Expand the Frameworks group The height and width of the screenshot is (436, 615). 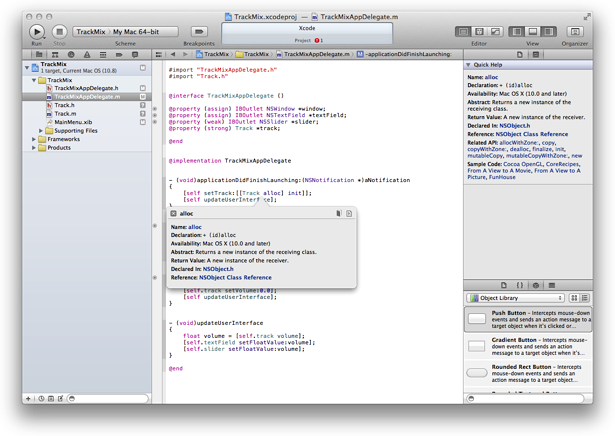click(34, 139)
